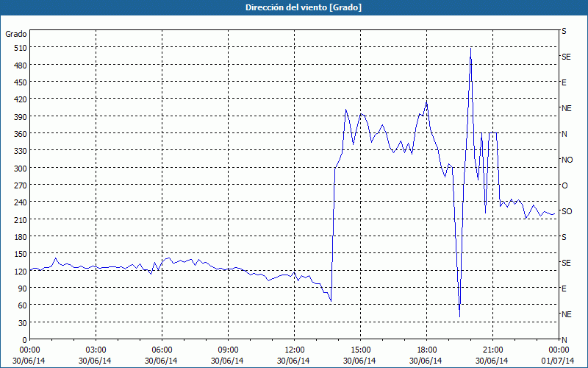The width and height of the screenshot is (588, 368).
Task: Select the 01/07/14 date label
Action: click(559, 361)
